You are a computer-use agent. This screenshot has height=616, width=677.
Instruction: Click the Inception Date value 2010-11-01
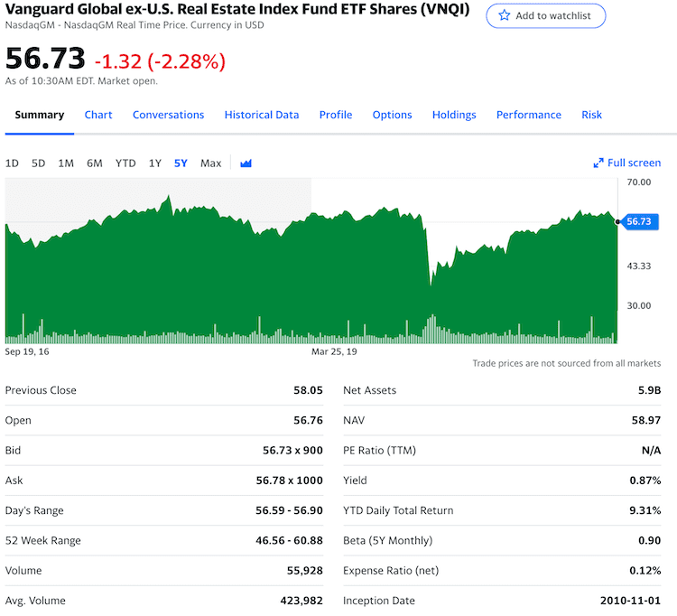pyautogui.click(x=630, y=601)
